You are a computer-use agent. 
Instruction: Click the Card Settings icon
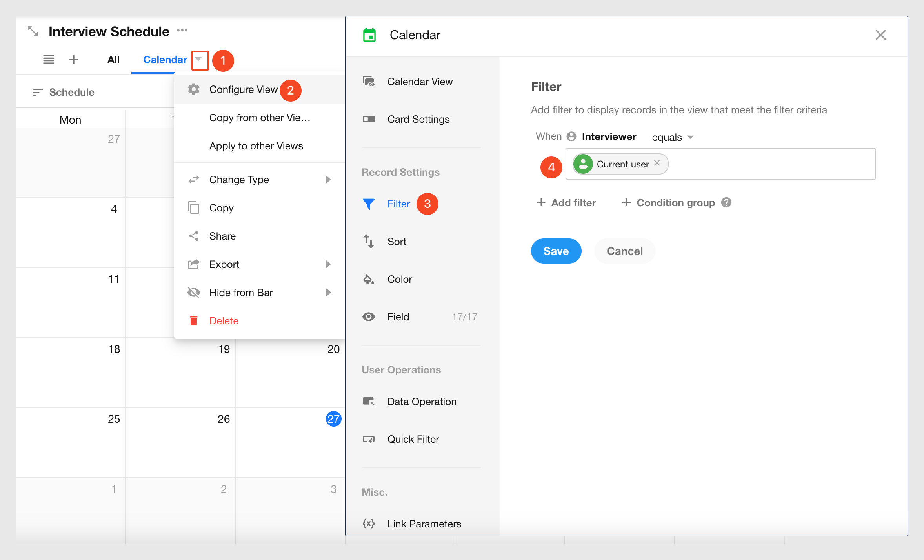369,119
